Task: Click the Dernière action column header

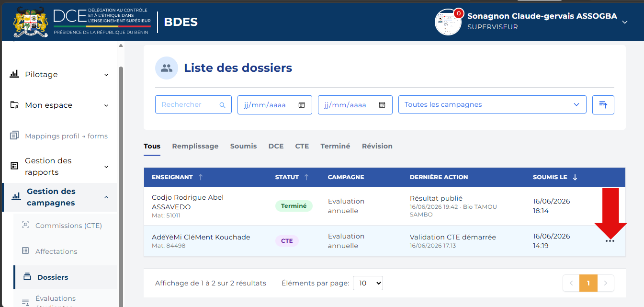Action: tap(439, 177)
